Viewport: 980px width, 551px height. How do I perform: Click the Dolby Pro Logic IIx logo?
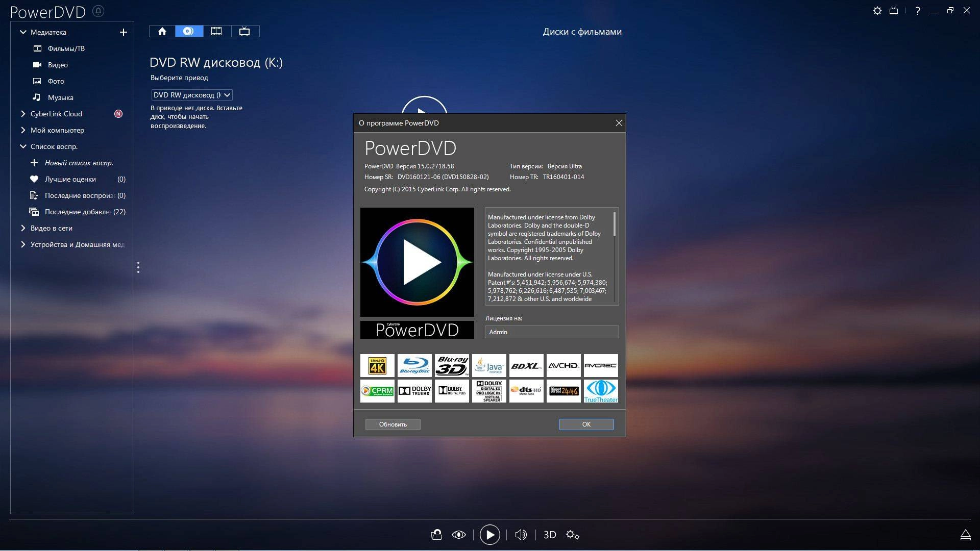(x=489, y=391)
